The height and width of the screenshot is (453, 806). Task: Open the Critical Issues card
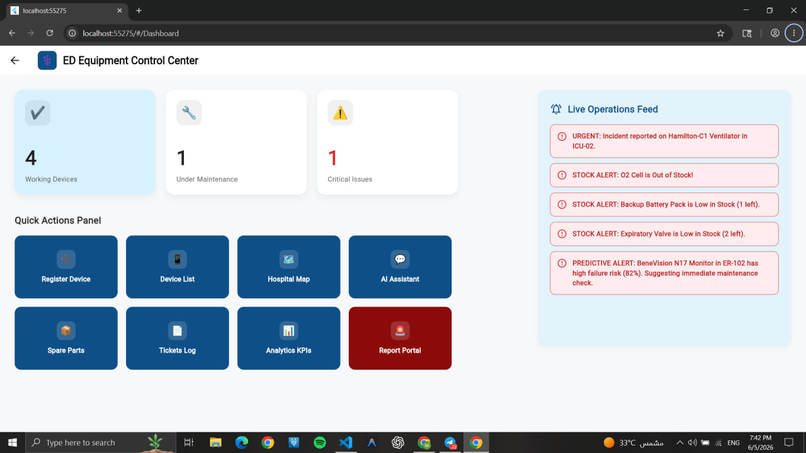coord(387,142)
